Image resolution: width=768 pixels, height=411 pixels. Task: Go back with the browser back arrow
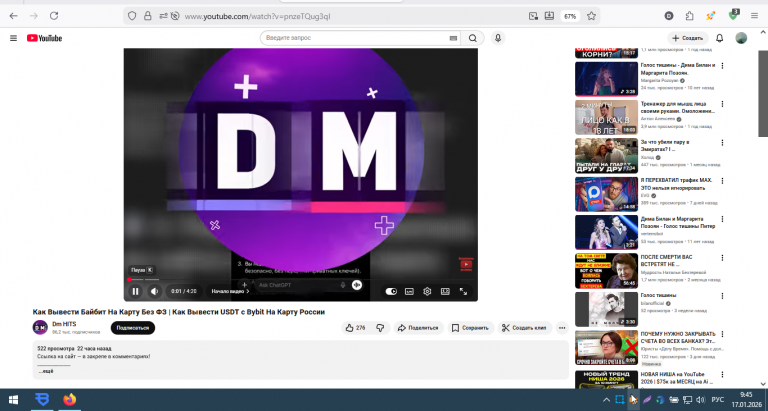[x=14, y=16]
